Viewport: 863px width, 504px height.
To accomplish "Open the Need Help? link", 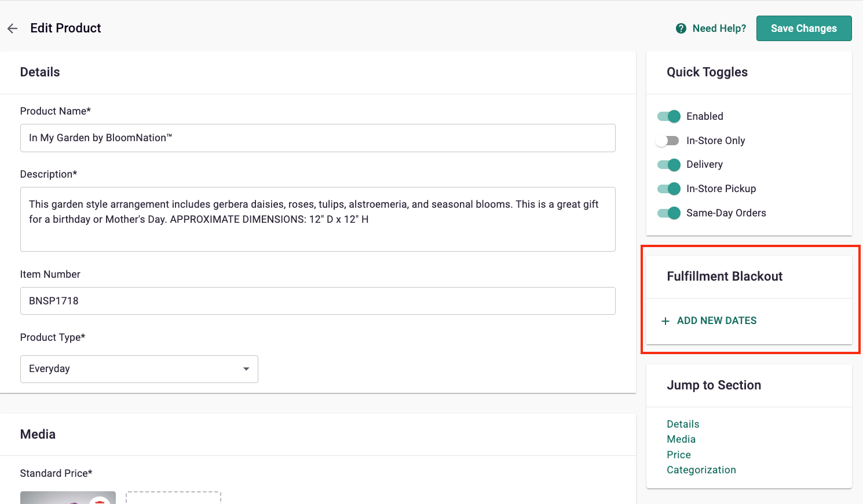I will (x=711, y=28).
